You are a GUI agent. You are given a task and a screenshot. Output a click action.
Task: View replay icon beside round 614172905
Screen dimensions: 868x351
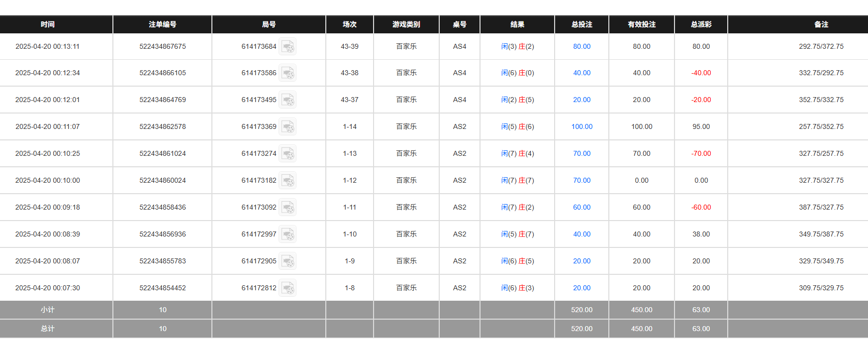click(289, 261)
